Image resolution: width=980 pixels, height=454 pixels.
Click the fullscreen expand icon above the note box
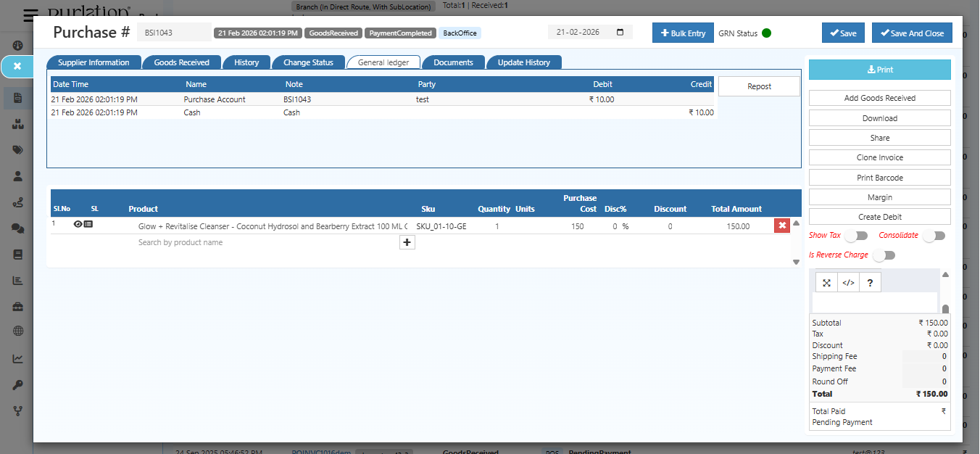pos(826,281)
